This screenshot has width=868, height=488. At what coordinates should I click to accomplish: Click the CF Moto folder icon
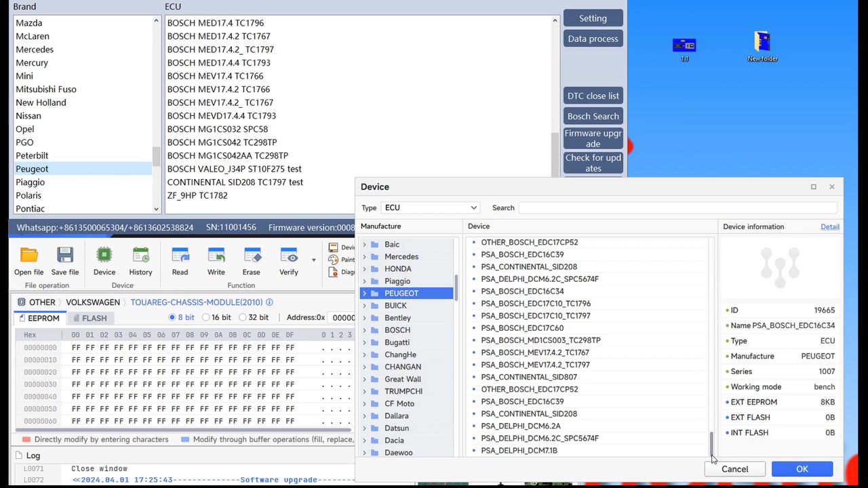point(374,403)
